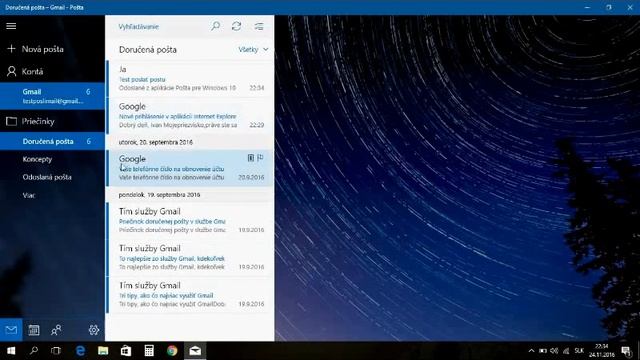Open the message from Ja 'Test poslat postu'
This screenshot has height=360, width=640.
click(190, 78)
